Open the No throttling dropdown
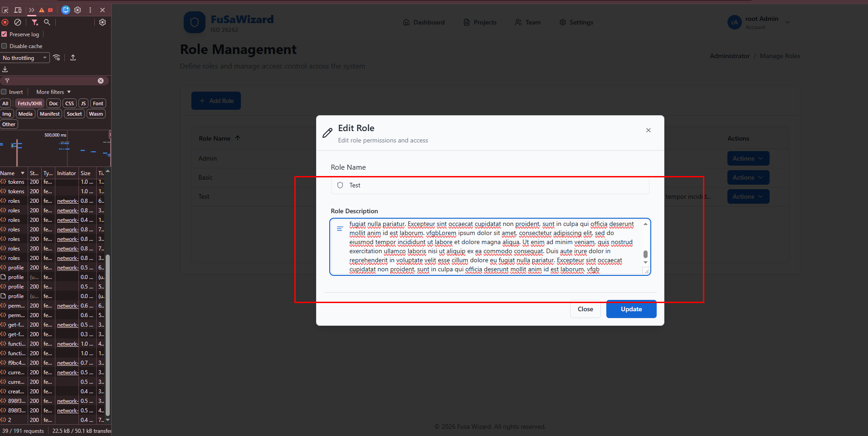The height and width of the screenshot is (436, 868). (x=24, y=58)
